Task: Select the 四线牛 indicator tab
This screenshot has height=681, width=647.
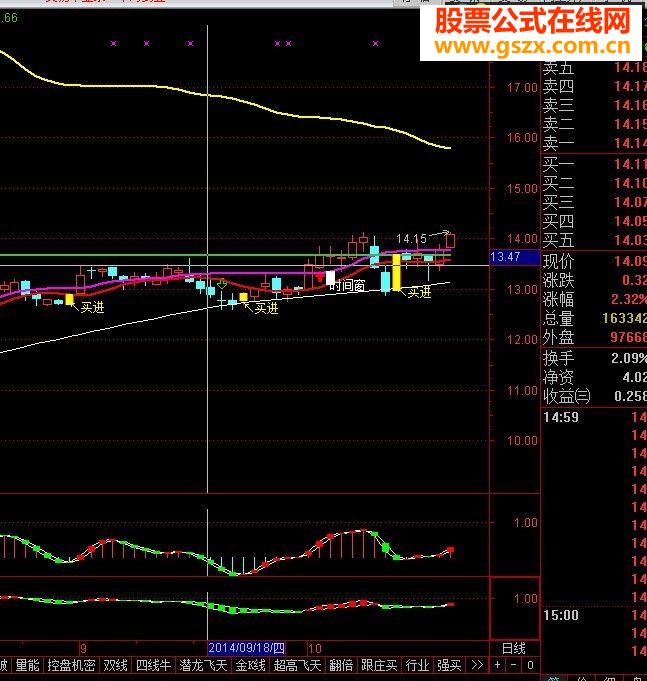Action: click(x=153, y=665)
